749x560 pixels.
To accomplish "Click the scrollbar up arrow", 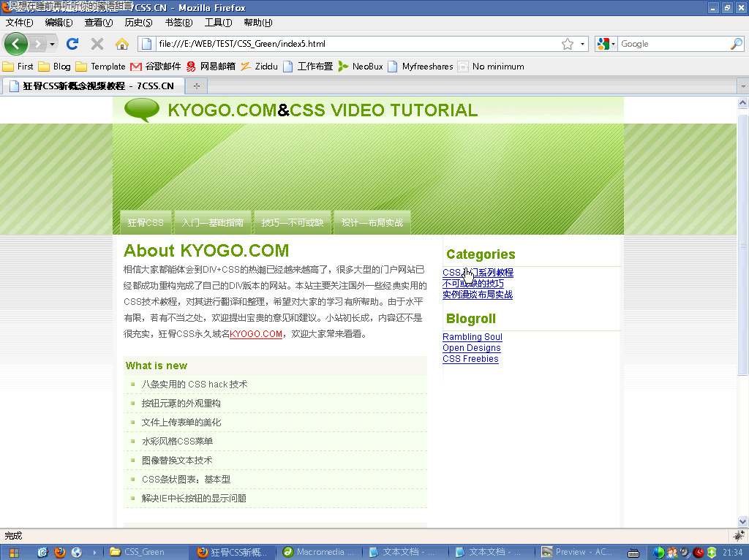I will 742,102.
